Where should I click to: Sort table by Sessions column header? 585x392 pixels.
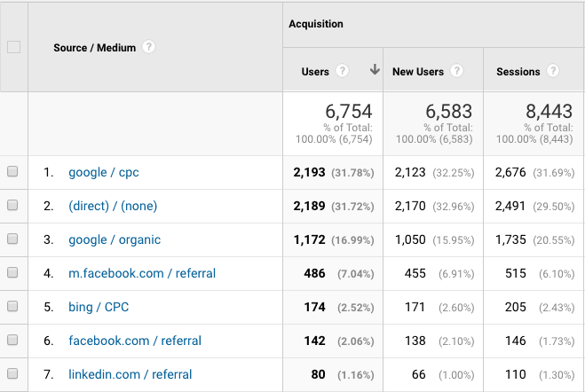(x=518, y=71)
